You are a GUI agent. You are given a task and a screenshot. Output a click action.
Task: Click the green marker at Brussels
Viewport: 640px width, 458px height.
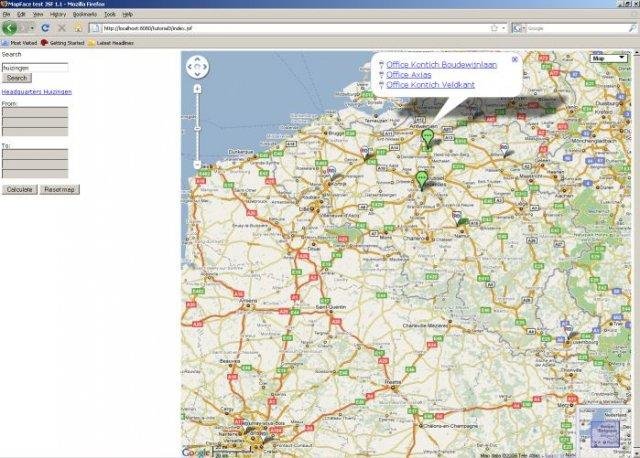(x=422, y=180)
